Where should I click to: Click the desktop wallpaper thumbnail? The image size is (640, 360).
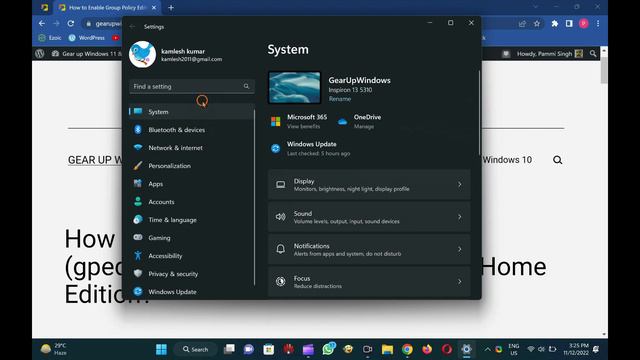point(294,87)
